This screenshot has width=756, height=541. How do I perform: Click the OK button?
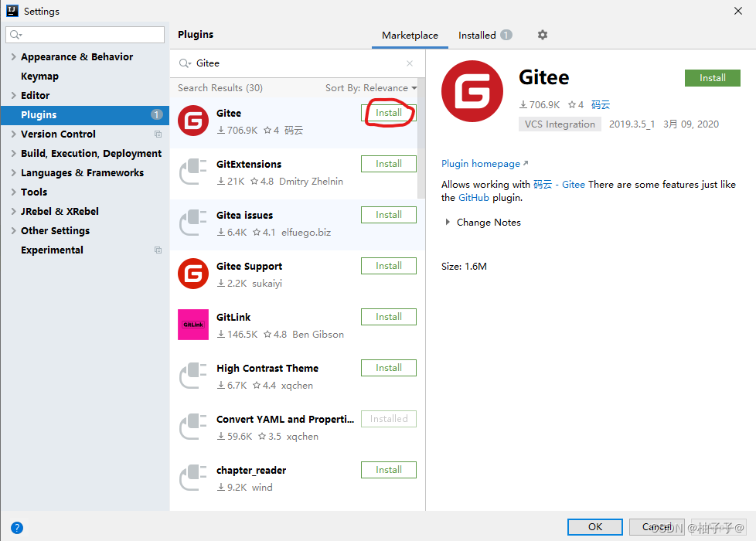coord(595,526)
